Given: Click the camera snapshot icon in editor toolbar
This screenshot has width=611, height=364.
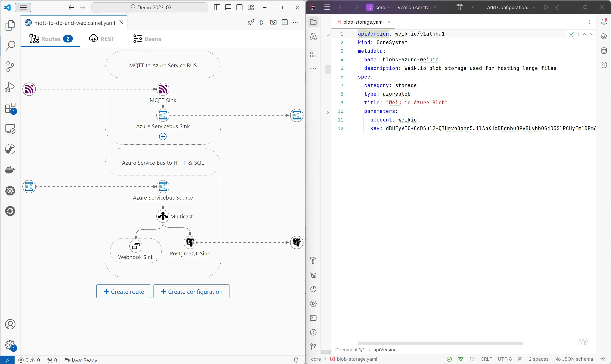Looking at the screenshot, I should point(273,23).
